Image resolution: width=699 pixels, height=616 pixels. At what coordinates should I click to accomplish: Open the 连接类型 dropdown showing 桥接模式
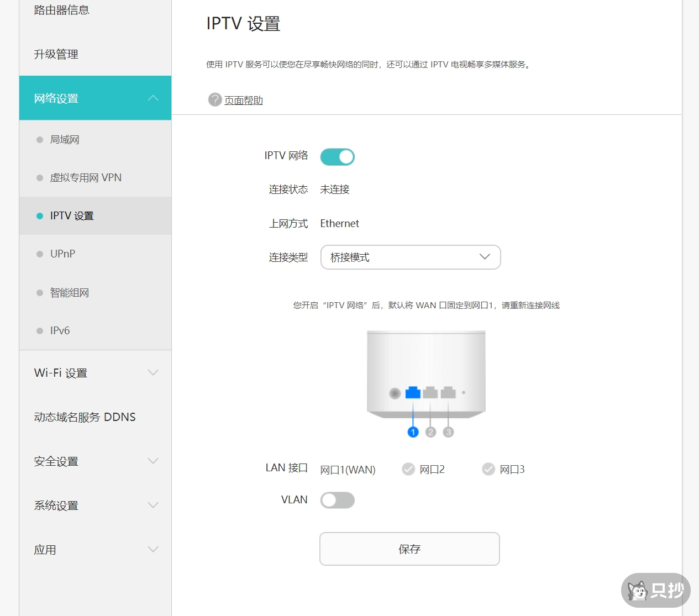[410, 257]
